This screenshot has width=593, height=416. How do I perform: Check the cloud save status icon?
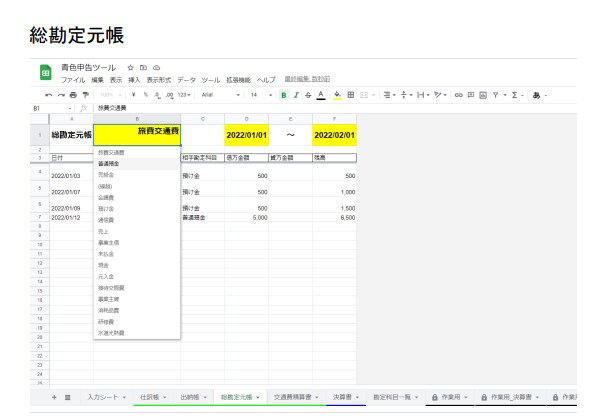[x=156, y=68]
